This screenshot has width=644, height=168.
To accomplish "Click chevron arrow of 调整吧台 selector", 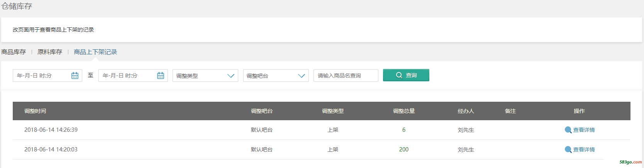I will (302, 76).
